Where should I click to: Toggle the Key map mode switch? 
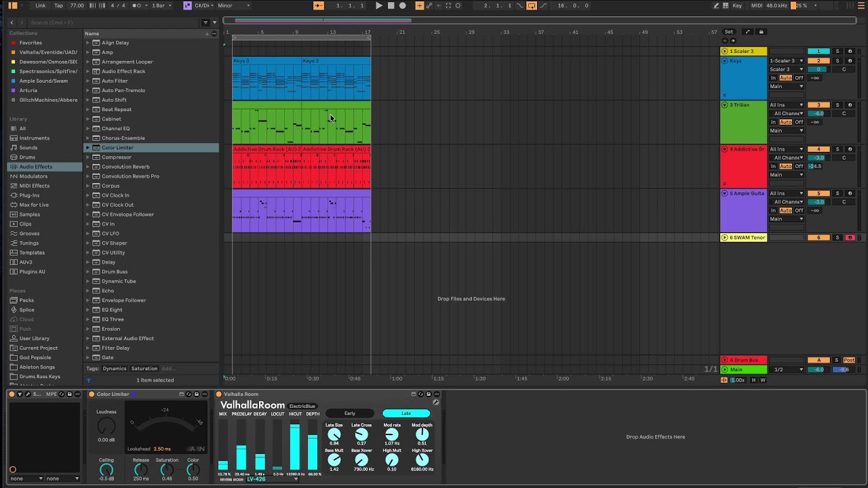click(737, 5)
